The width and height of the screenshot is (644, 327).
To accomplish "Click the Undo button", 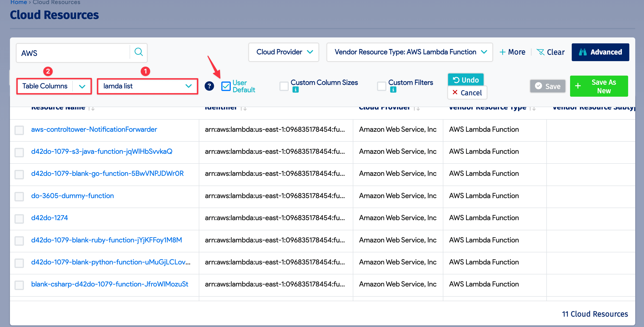I will coord(466,80).
